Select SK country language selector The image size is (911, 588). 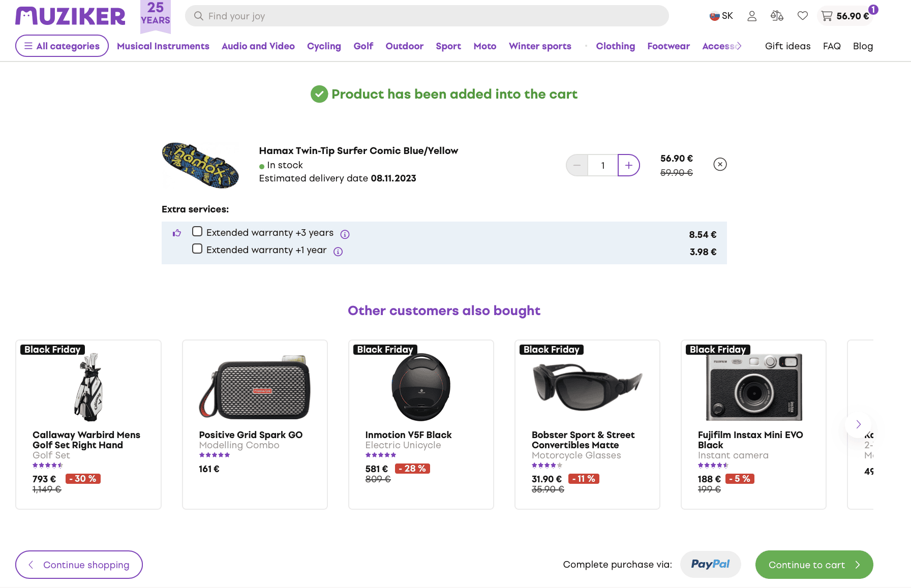[721, 16]
